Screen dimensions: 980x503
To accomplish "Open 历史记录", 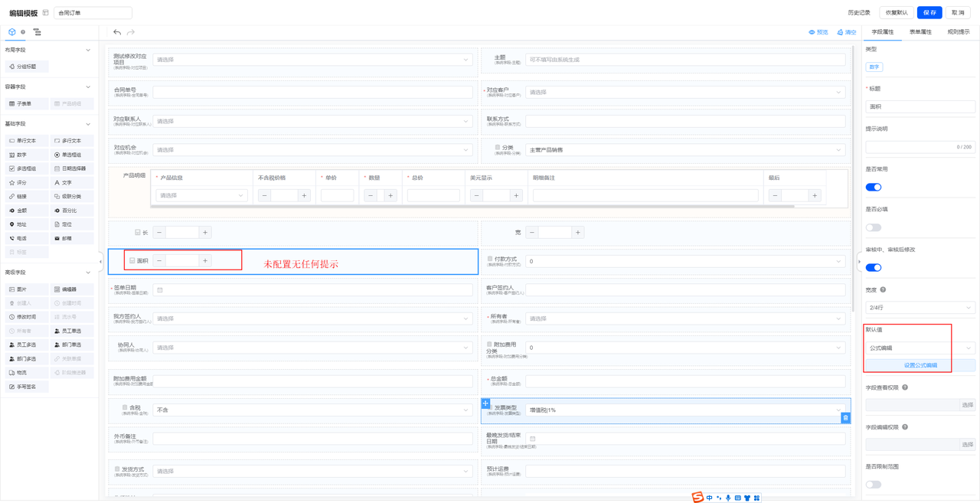I will pyautogui.click(x=859, y=13).
